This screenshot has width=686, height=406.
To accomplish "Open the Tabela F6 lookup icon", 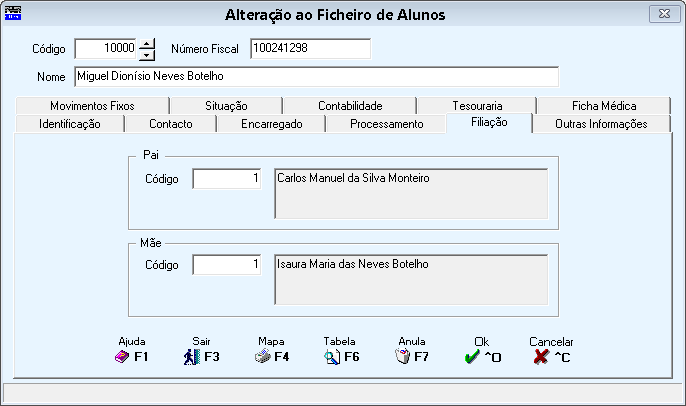I will [x=333, y=356].
